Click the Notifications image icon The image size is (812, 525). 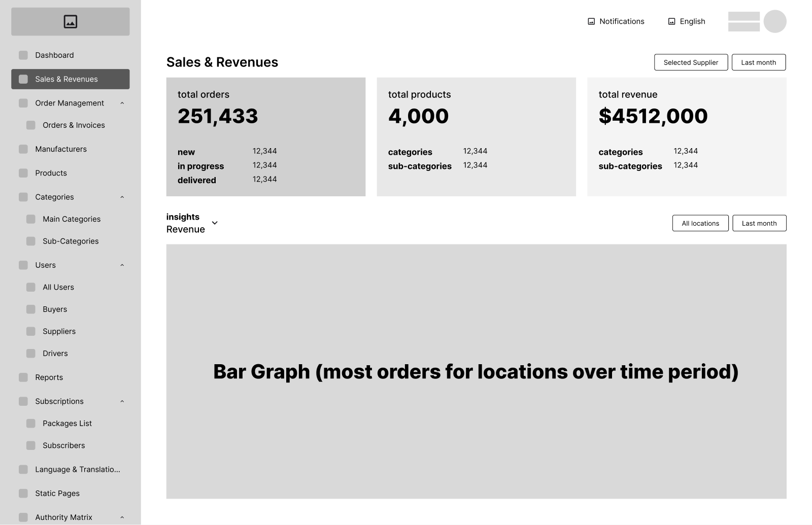[x=591, y=21]
